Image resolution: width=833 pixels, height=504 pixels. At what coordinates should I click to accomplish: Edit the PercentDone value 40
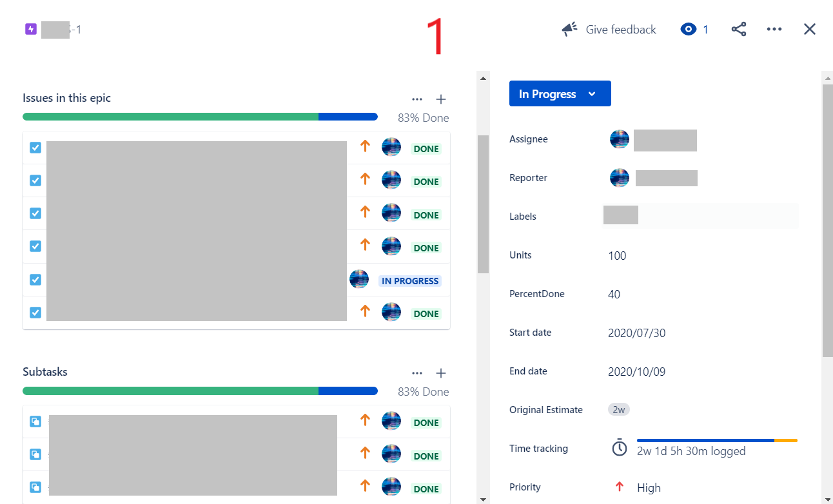click(x=614, y=295)
